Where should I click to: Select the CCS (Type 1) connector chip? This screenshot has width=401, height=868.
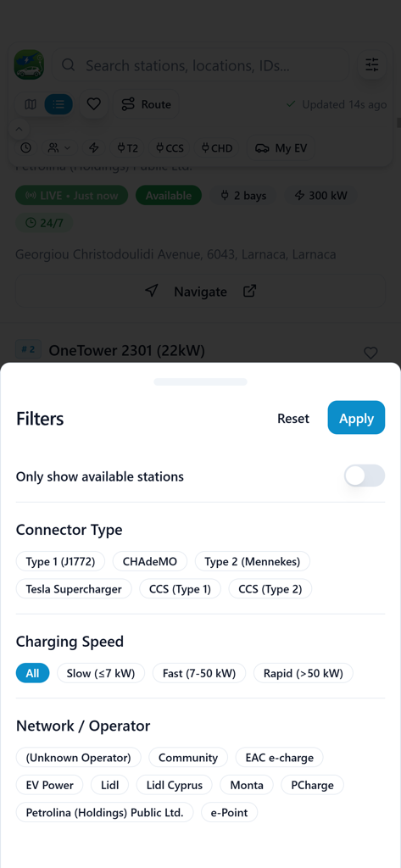click(x=180, y=589)
